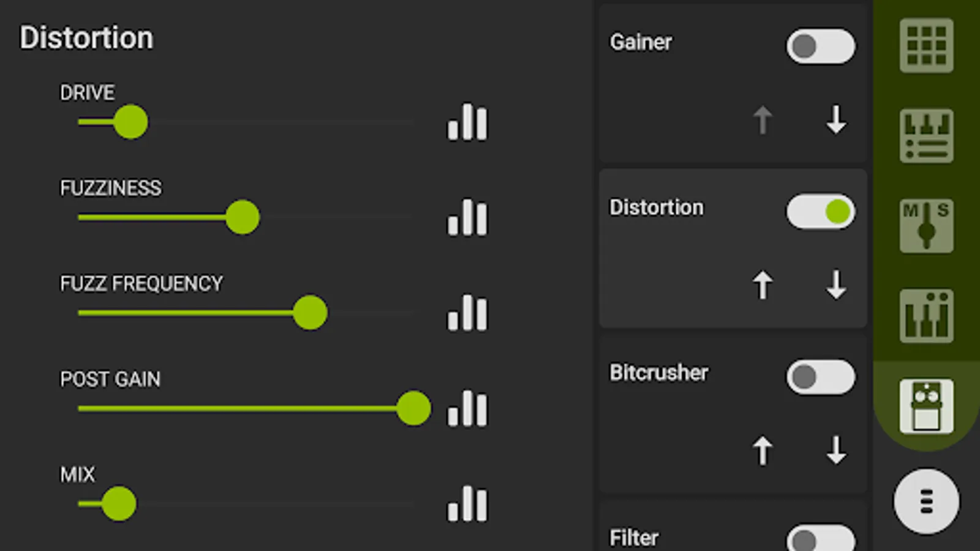980x551 pixels.
Task: Move Gainer down in effect chain
Action: [836, 120]
